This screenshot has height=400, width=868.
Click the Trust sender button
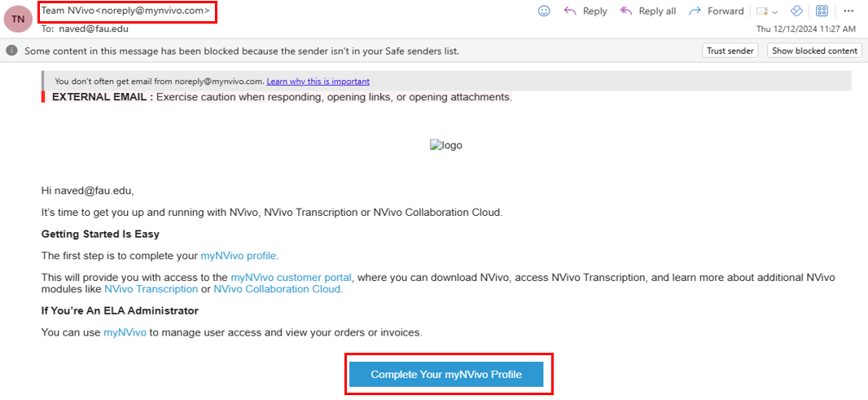[730, 51]
